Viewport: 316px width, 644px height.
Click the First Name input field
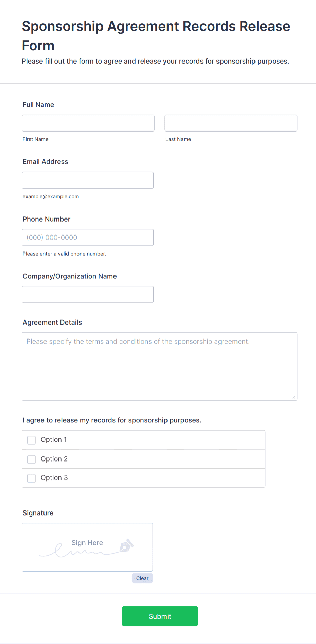tap(88, 123)
